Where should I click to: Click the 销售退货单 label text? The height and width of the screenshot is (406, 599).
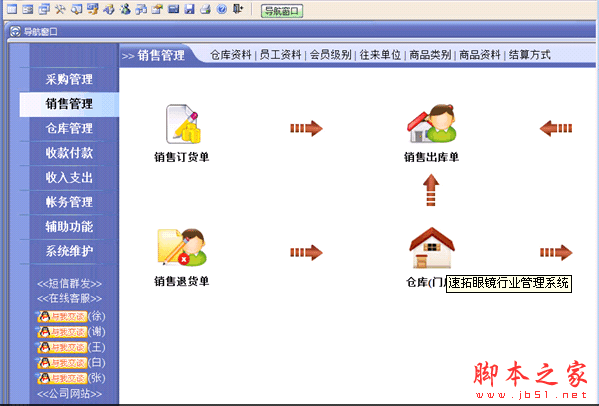click(x=182, y=281)
